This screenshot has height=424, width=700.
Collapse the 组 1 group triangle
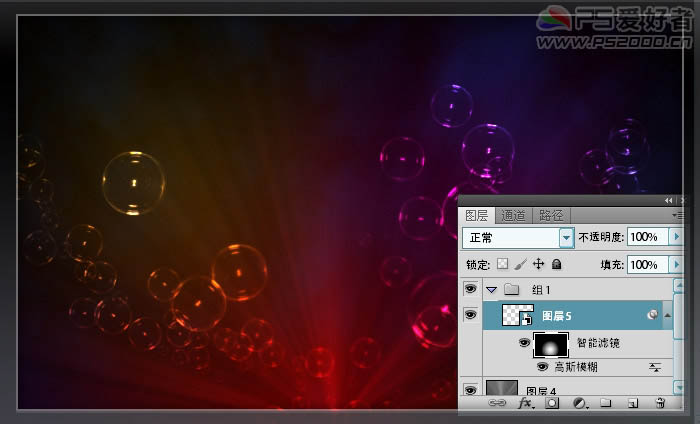(x=491, y=289)
